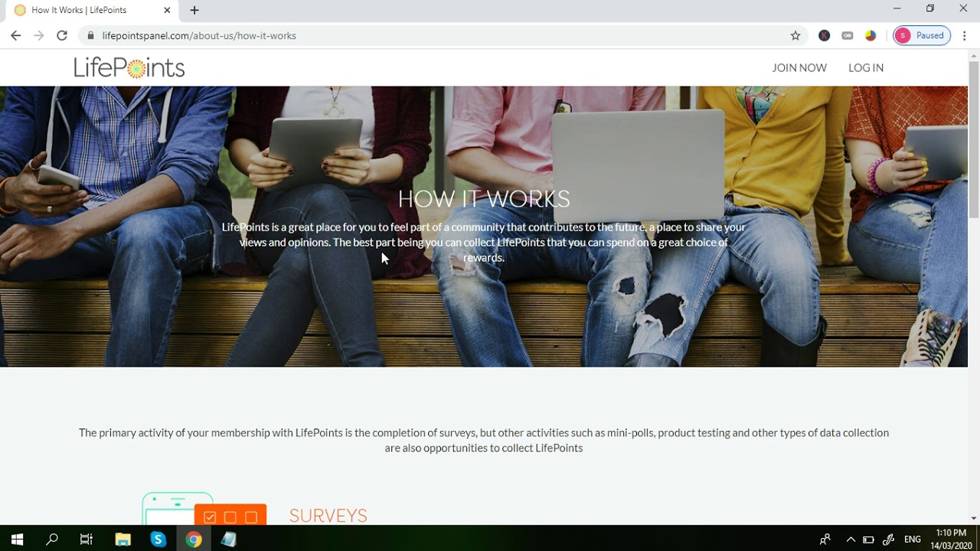Click the pen workspace tray icon
This screenshot has width=980, height=551.
coord(888,539)
